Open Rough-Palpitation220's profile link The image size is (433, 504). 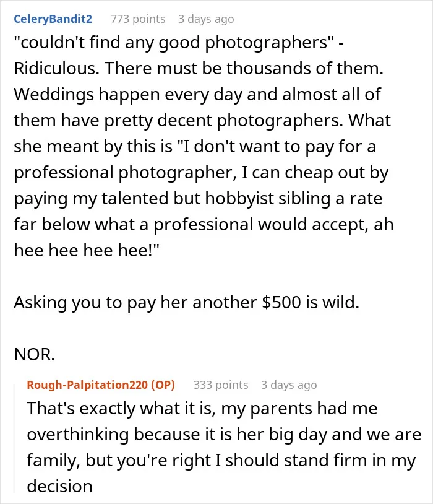tap(87, 385)
